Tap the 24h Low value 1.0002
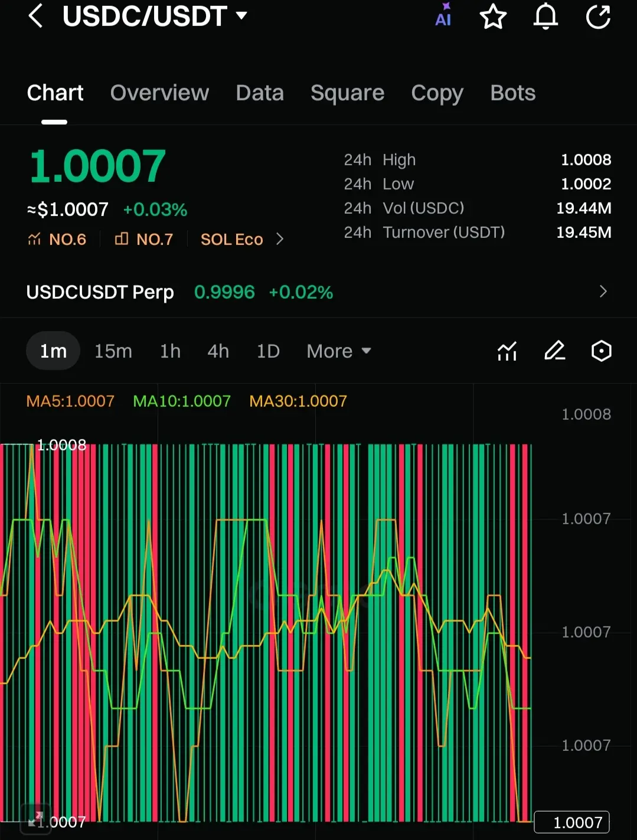Image resolution: width=637 pixels, height=840 pixels. click(586, 184)
